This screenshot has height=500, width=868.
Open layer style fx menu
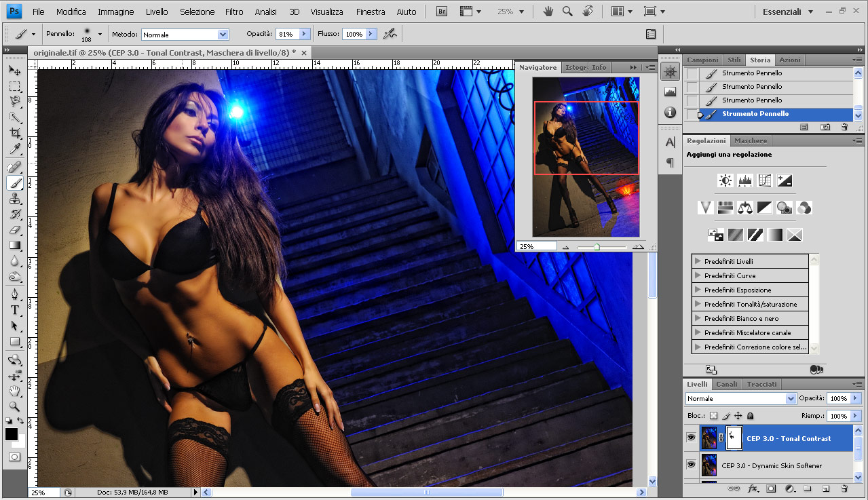tap(753, 488)
